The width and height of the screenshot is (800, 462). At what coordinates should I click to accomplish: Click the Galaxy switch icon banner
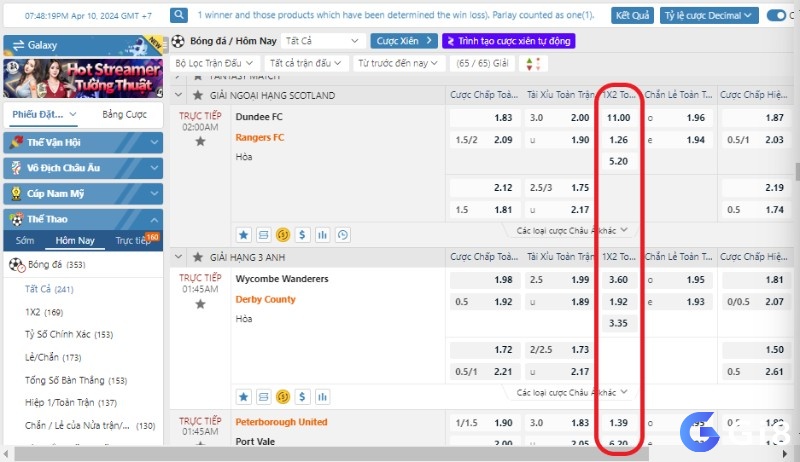coord(83,45)
